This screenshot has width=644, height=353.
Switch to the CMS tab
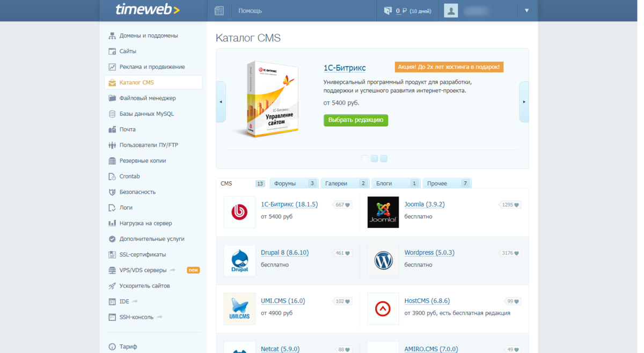click(242, 183)
